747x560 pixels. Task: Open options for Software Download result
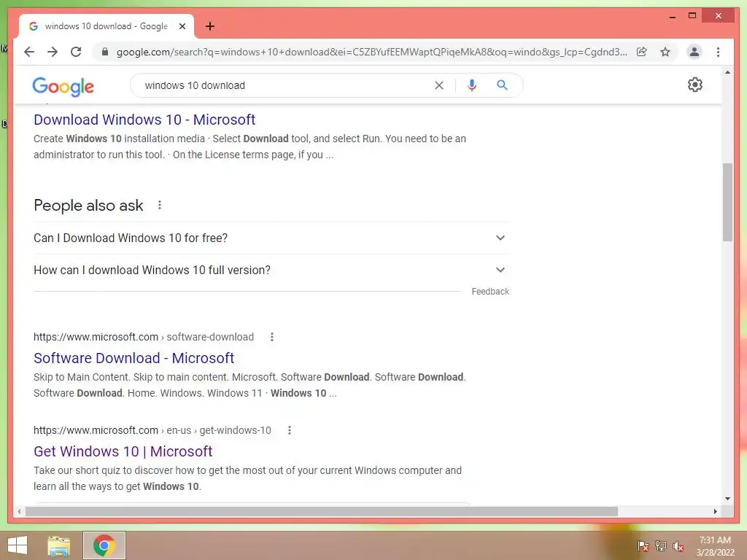click(x=271, y=337)
